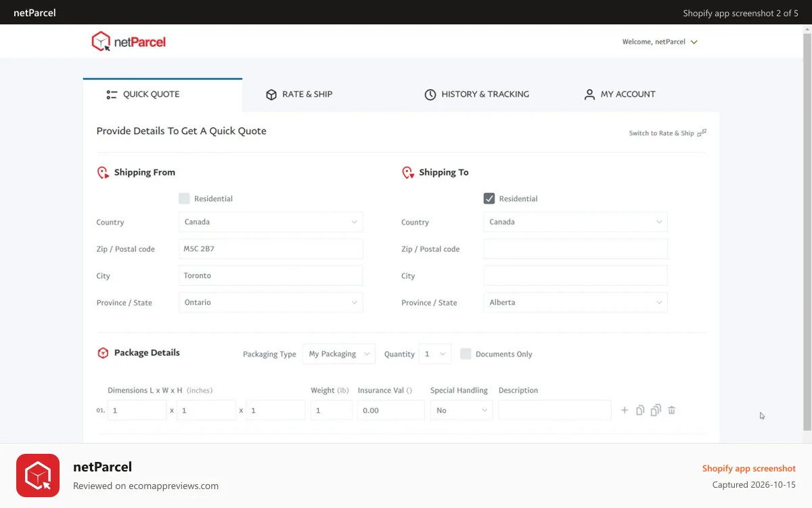This screenshot has width=812, height=508.
Task: Click the History & Tracking clock icon
Action: [430, 95]
